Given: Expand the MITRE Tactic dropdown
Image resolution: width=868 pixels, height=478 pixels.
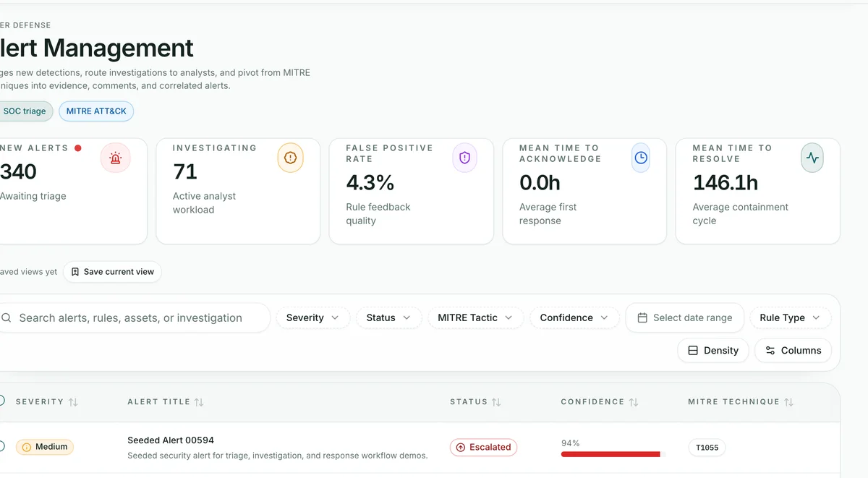Looking at the screenshot, I should (x=475, y=317).
